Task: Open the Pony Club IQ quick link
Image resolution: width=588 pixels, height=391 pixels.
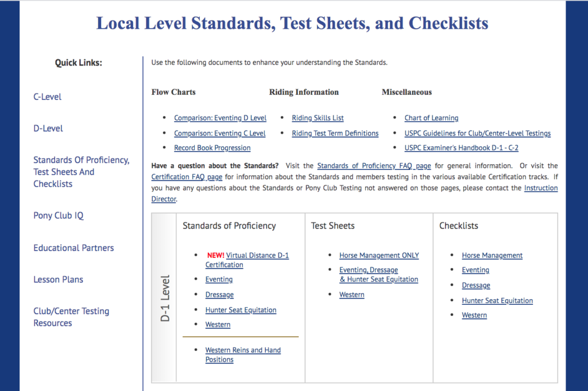Action: click(59, 215)
